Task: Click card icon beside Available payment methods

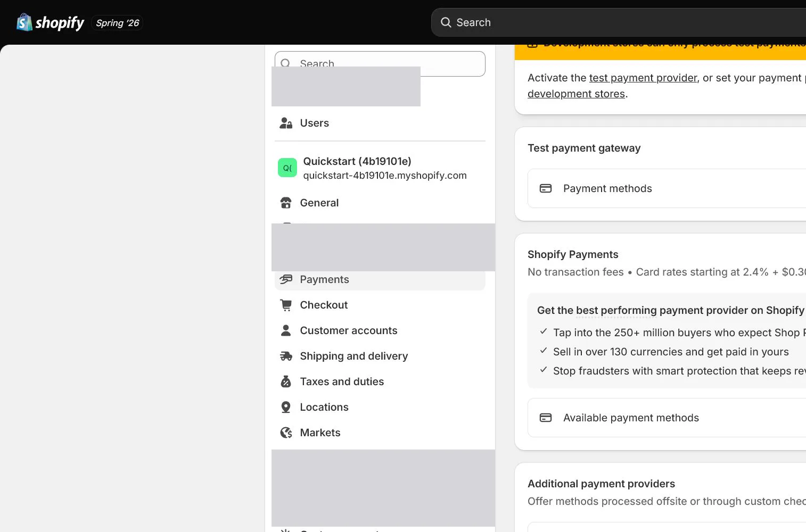Action: pos(546,418)
